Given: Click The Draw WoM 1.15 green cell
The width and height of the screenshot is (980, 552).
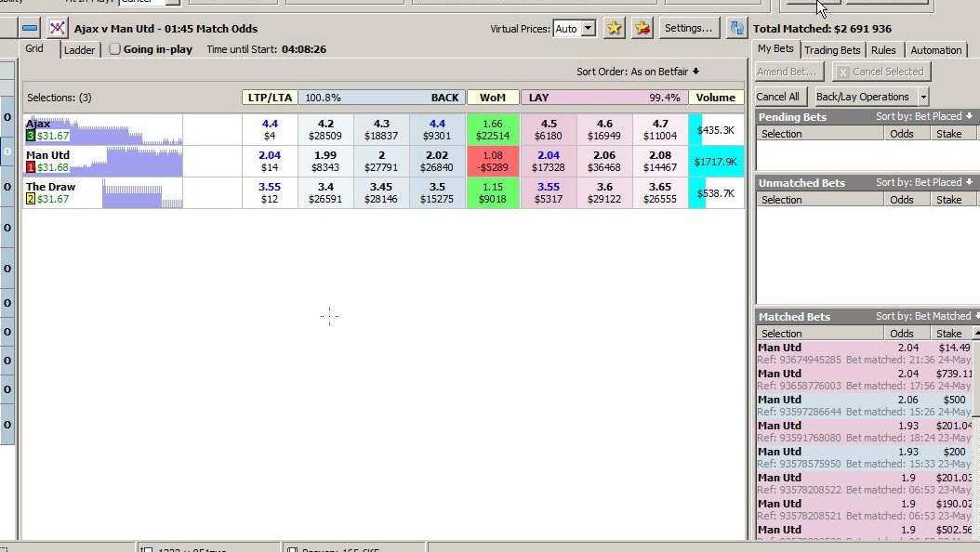Looking at the screenshot, I should coord(493,193).
